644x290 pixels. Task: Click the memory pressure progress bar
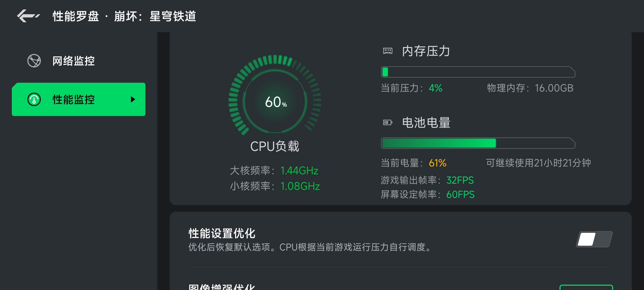click(478, 72)
